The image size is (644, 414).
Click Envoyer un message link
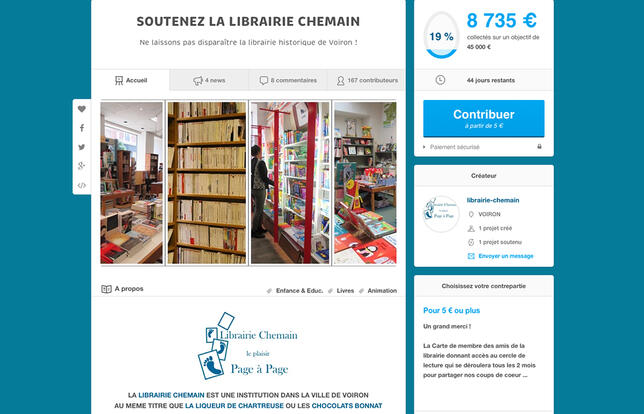point(506,256)
